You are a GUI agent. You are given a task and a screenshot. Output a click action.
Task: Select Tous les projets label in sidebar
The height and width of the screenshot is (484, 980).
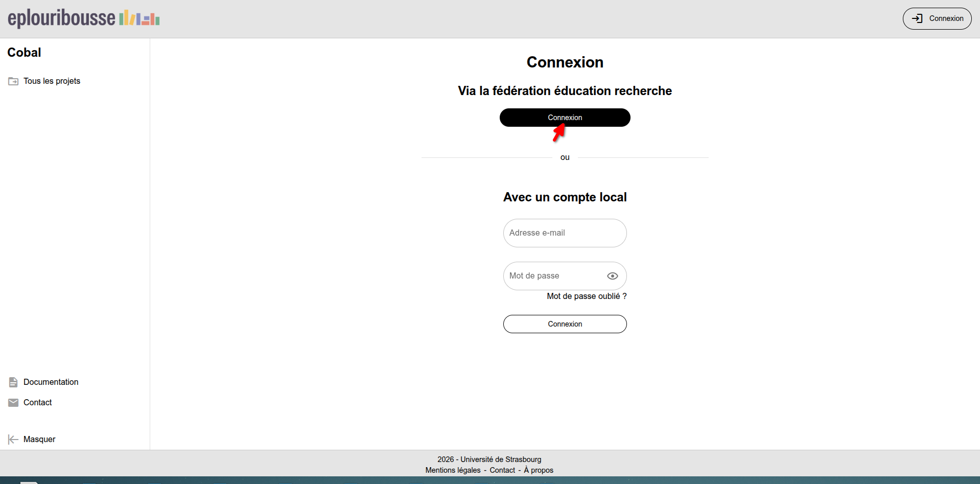click(52, 81)
